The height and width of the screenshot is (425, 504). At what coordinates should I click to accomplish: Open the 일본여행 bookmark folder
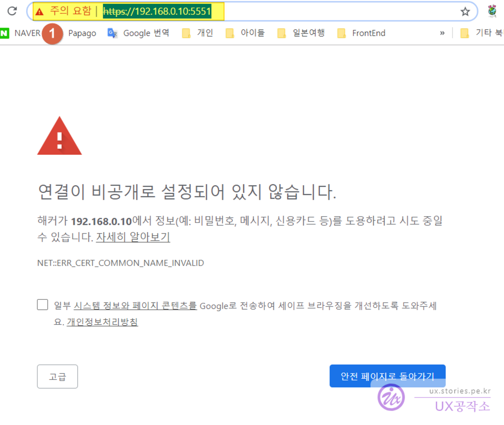click(301, 33)
